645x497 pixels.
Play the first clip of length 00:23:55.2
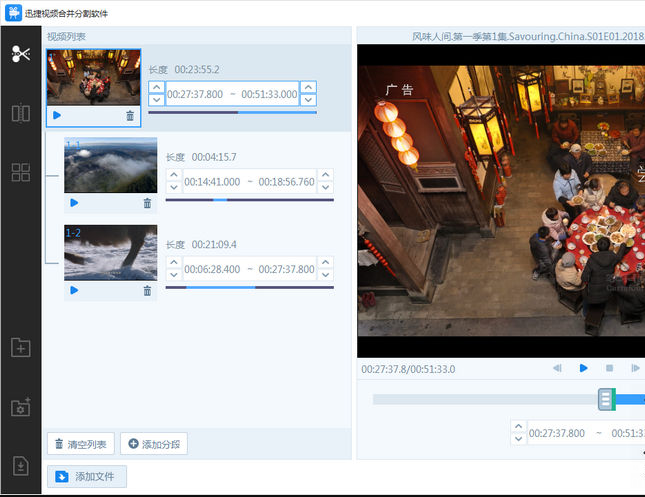pyautogui.click(x=57, y=115)
